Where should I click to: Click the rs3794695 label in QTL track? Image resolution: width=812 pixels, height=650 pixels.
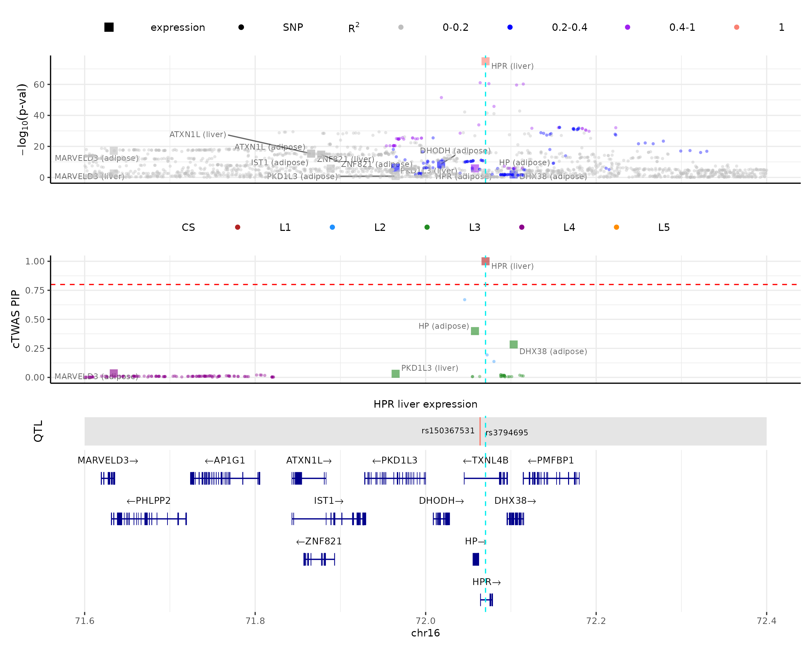[507, 433]
